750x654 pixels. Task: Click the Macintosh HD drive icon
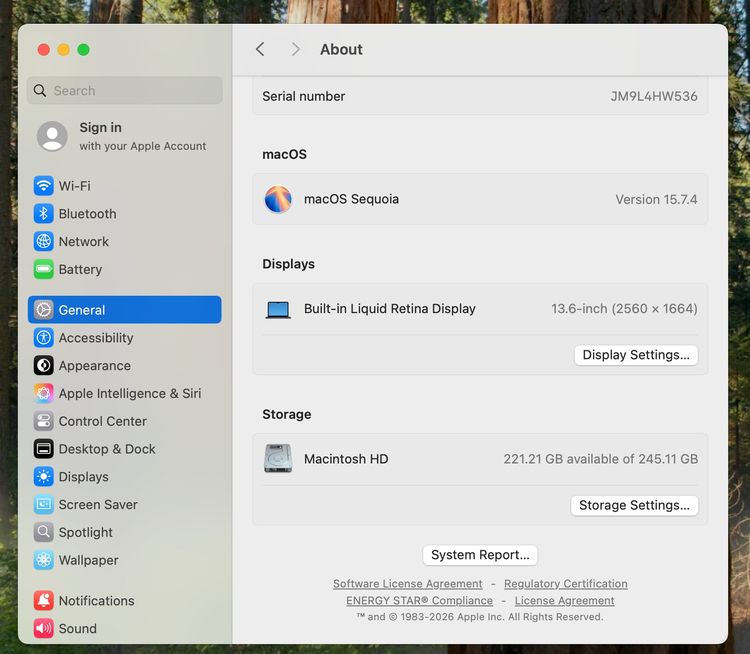[x=278, y=458]
